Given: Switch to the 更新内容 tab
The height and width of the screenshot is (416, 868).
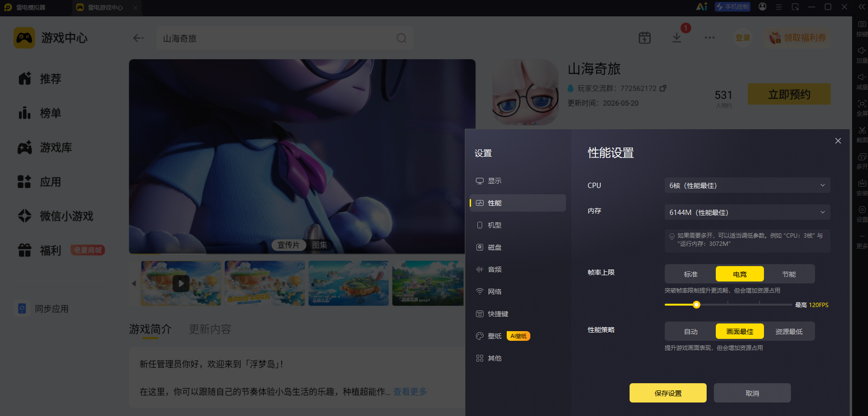Looking at the screenshot, I should click(210, 329).
